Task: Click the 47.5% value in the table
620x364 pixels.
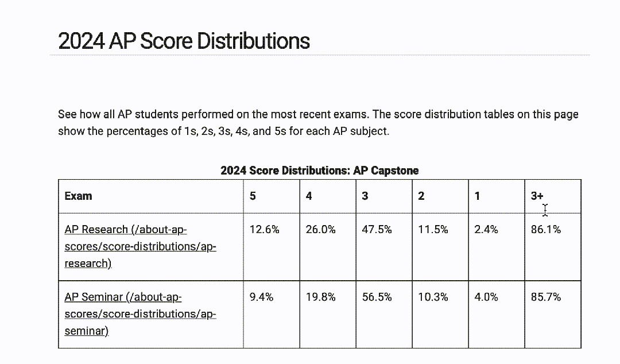Action: (x=377, y=230)
